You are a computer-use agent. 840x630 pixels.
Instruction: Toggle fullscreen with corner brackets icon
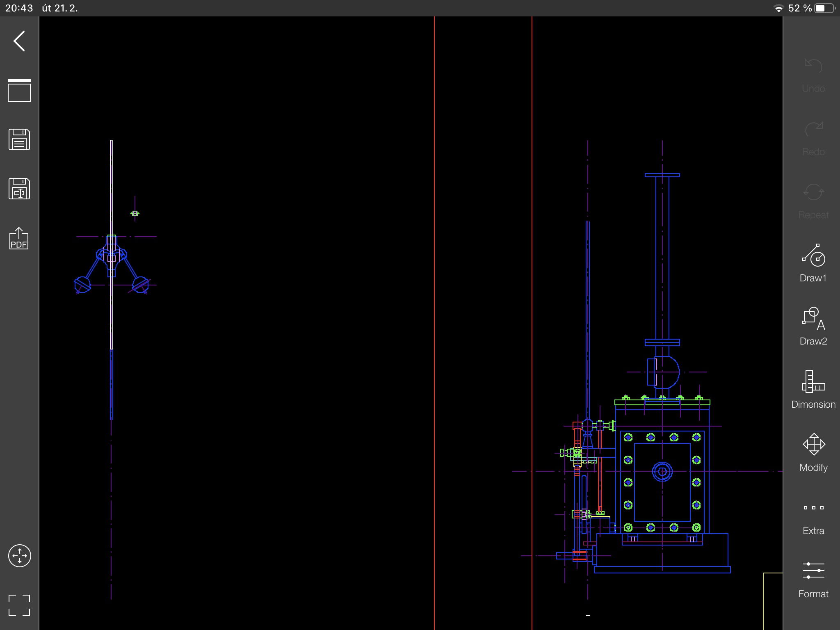coord(19,605)
